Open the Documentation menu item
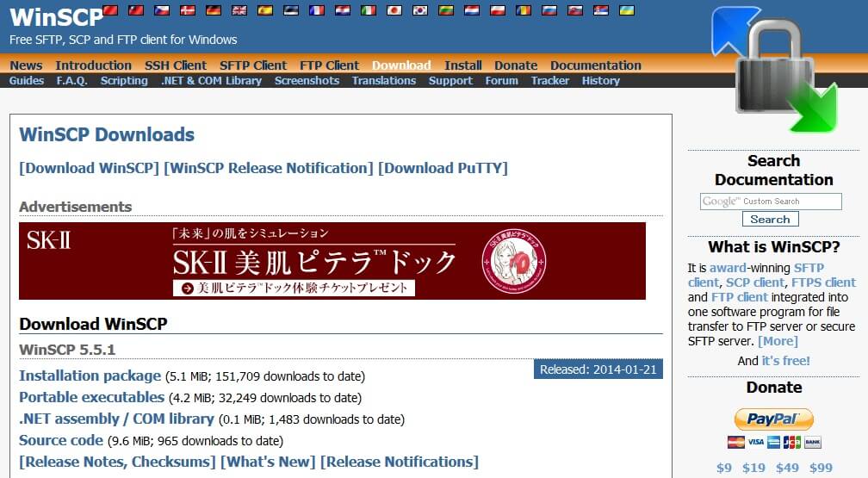This screenshot has width=868, height=478. point(596,65)
